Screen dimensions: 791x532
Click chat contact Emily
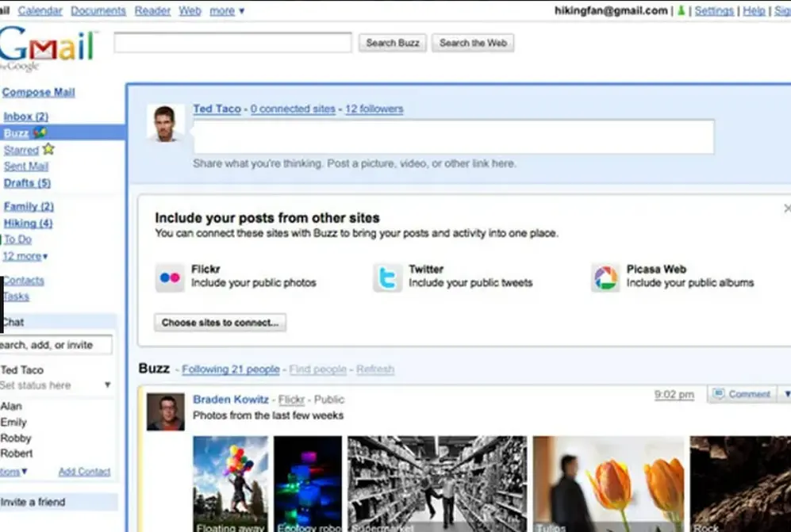coord(13,422)
